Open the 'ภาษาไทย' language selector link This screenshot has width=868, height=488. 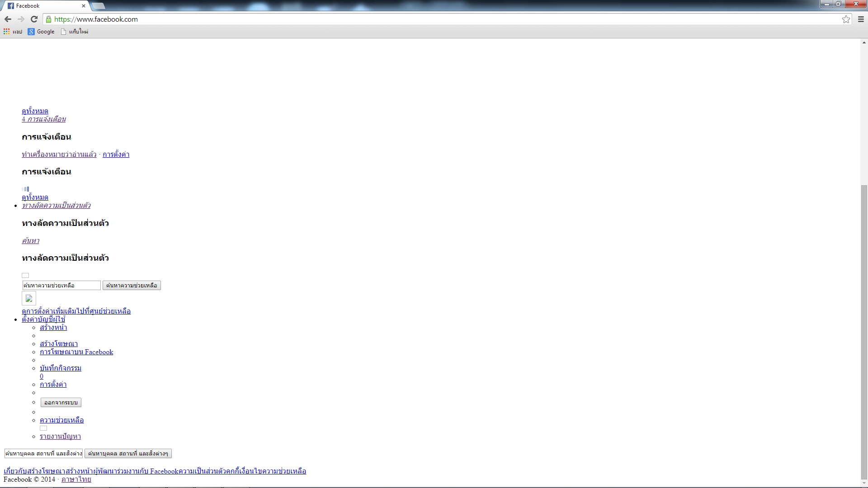[76, 479]
